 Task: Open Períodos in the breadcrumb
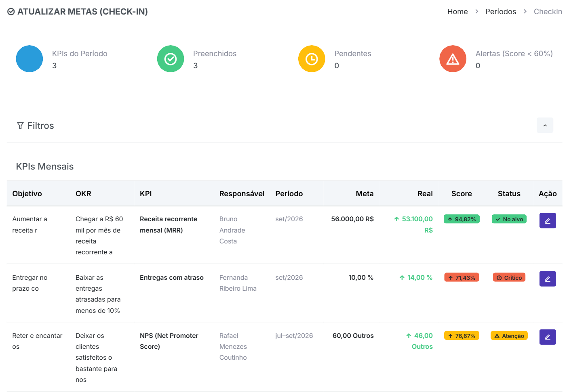coord(501,12)
